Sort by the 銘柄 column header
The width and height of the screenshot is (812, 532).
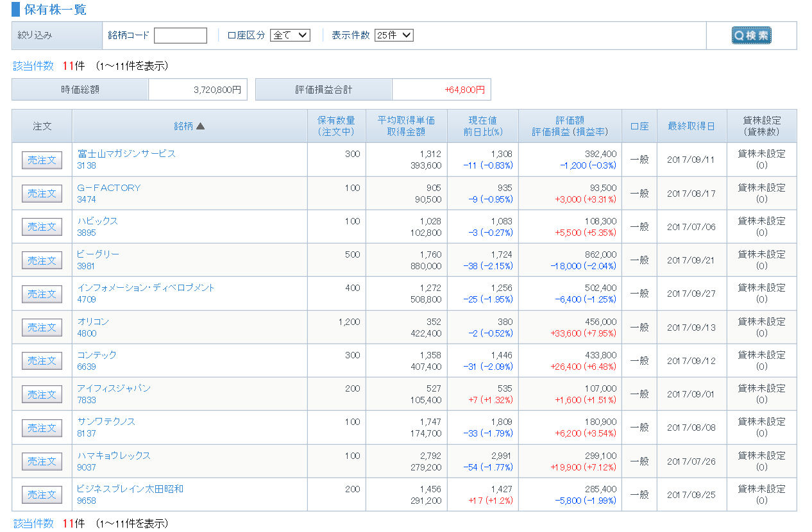tap(189, 126)
